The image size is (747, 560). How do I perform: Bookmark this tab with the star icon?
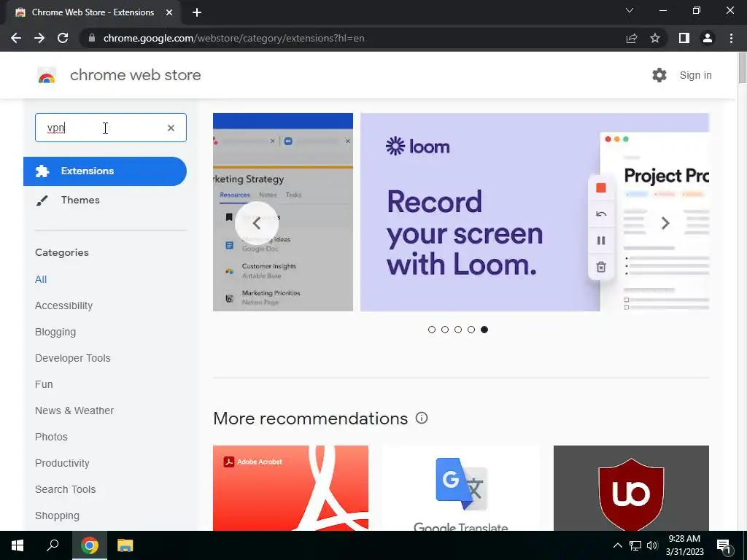click(x=655, y=38)
